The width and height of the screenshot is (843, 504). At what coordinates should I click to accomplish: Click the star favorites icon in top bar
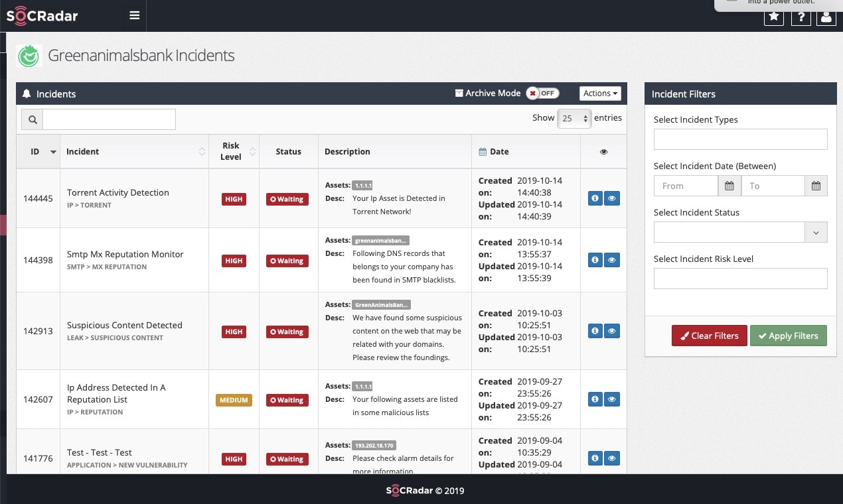click(774, 17)
